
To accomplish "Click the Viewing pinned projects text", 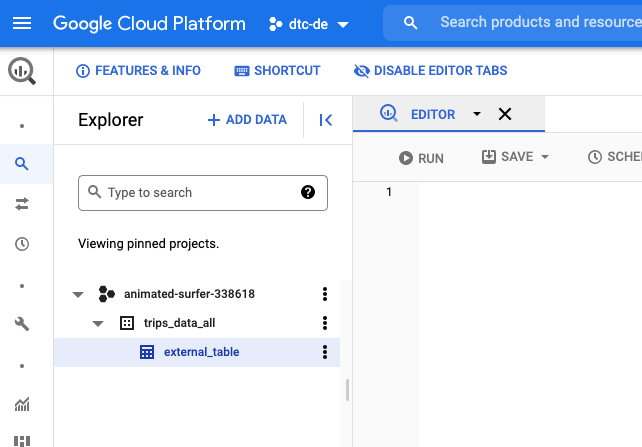I will [149, 244].
